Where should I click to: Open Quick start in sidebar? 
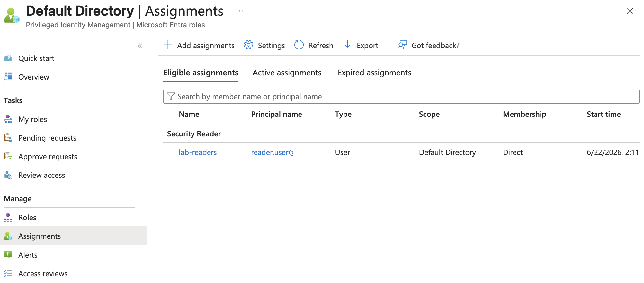[36, 58]
